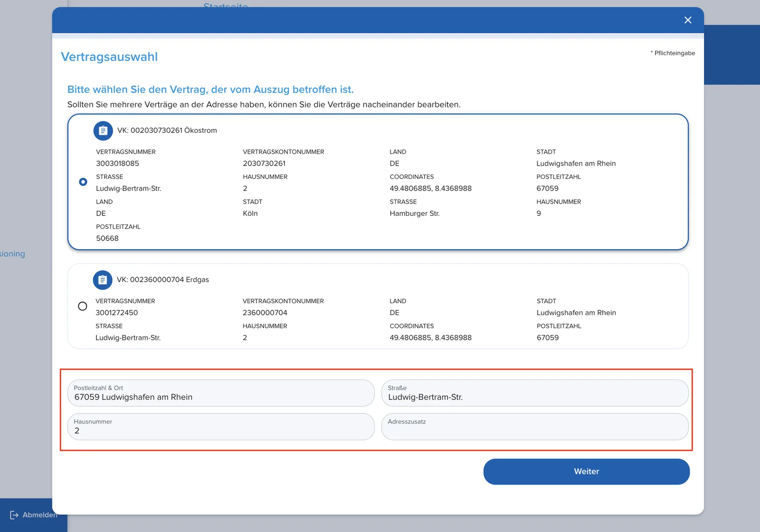Click Vertragsnummer value 3001272450
760x532 pixels.
coord(117,313)
